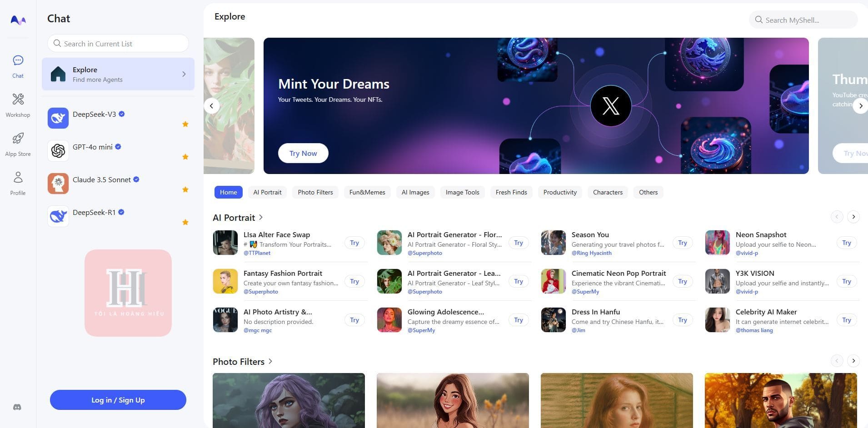The width and height of the screenshot is (868, 428).
Task: Open the Discord icon at bottom left
Action: pyautogui.click(x=17, y=407)
